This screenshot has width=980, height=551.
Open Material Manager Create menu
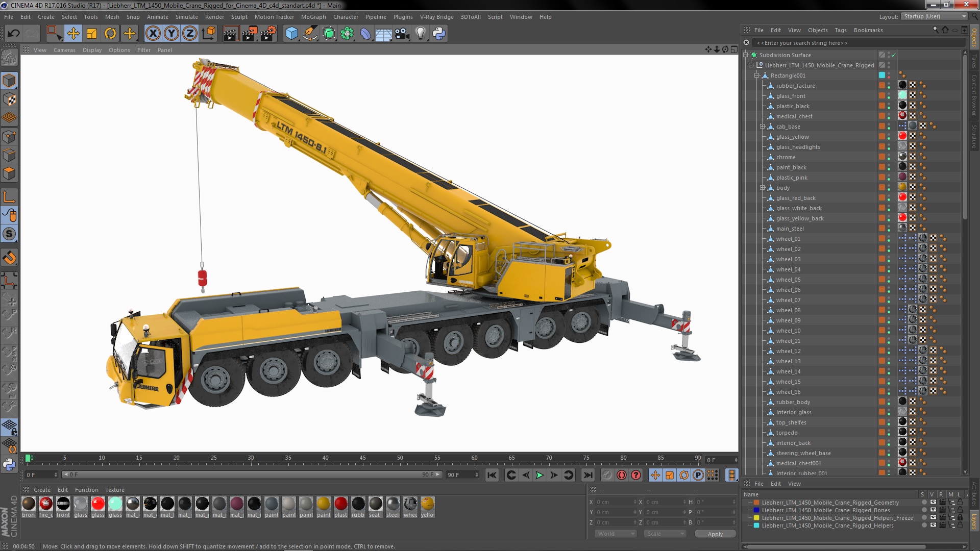coord(42,490)
